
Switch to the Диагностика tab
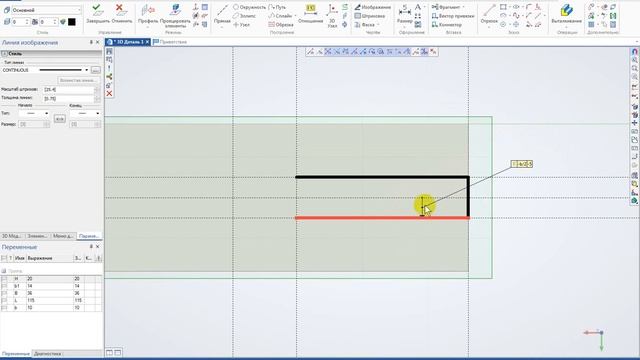point(48,354)
